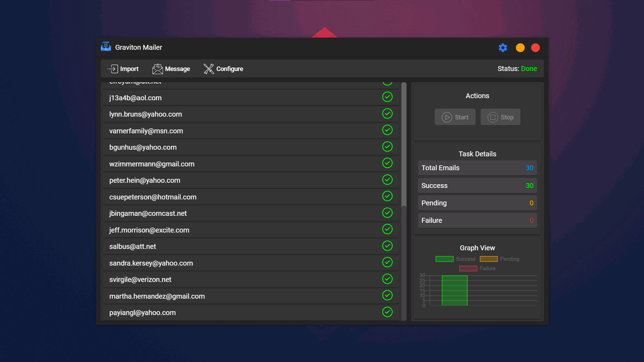Viewport: 644px width, 362px height.
Task: Click the status check for csuepeterson@hotmail.com
Action: coord(387,196)
